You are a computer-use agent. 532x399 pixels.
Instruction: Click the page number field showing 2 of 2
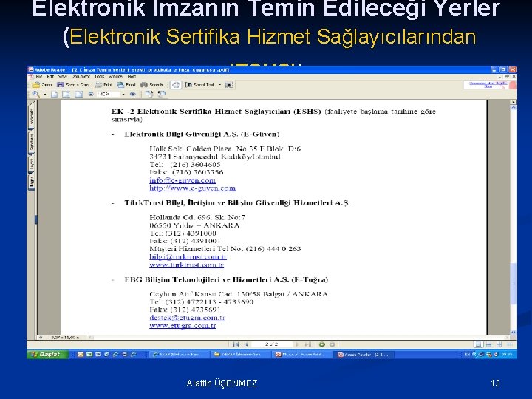(271, 344)
